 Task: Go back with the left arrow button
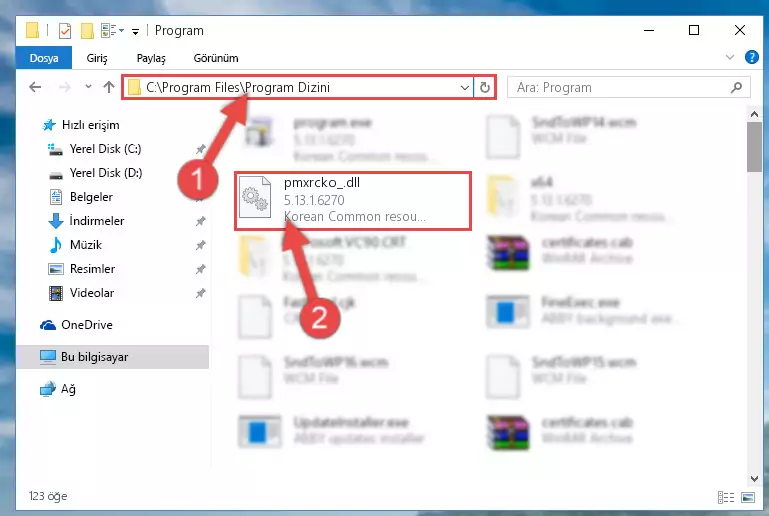(x=35, y=87)
